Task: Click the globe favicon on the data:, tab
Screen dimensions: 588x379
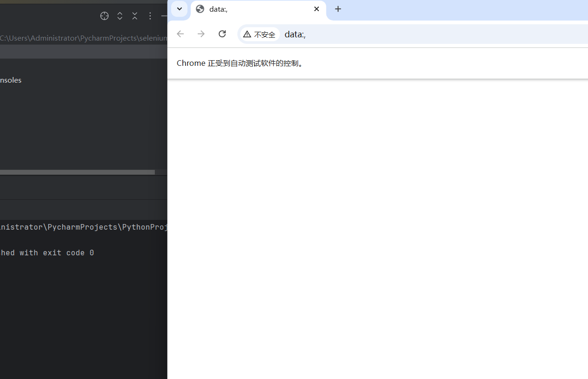Action: coord(200,9)
